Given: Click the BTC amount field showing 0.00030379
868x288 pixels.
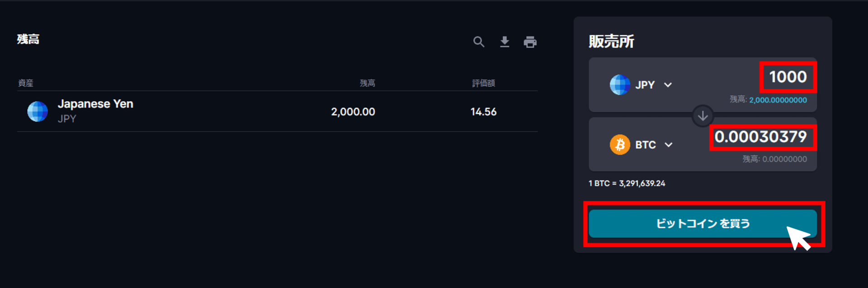Looking at the screenshot, I should tap(761, 137).
